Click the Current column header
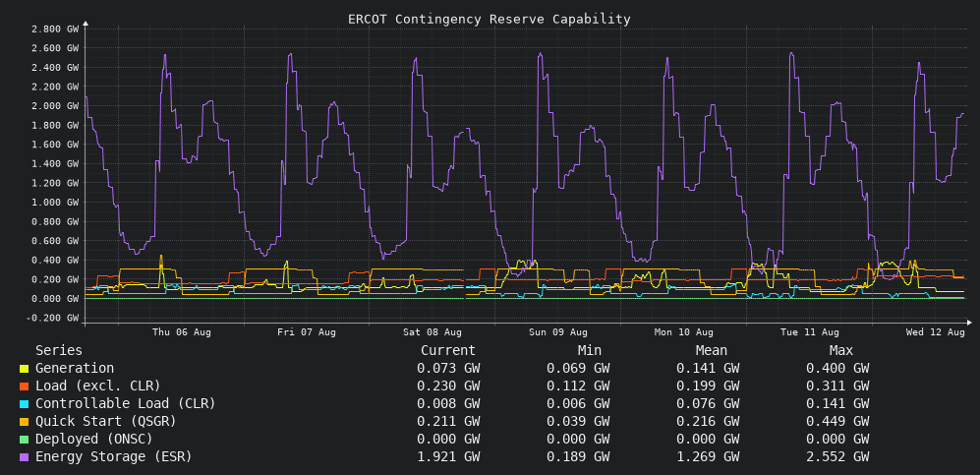This screenshot has width=980, height=475. (448, 351)
